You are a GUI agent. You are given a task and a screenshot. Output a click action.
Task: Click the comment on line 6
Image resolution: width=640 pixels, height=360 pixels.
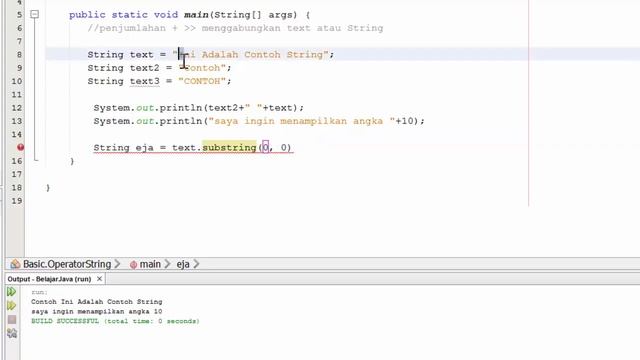235,28
